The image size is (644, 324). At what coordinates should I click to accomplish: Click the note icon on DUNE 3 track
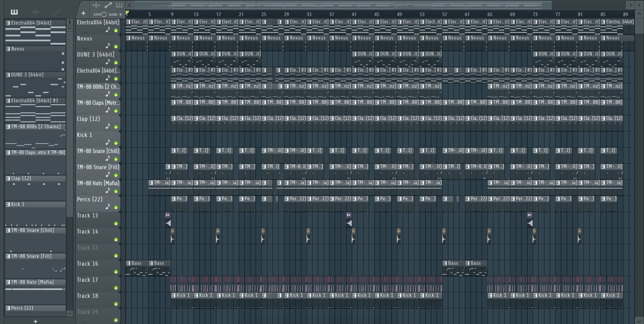click(x=108, y=62)
